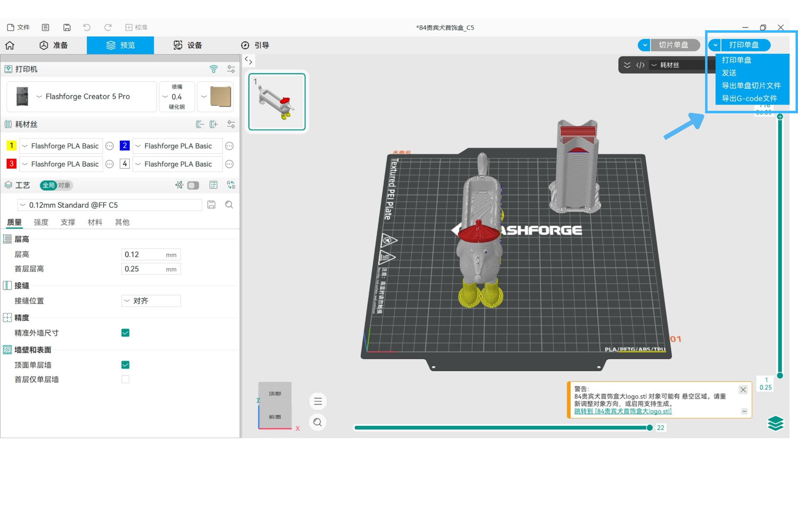Open the 接缝位置 dropdown

coord(151,301)
